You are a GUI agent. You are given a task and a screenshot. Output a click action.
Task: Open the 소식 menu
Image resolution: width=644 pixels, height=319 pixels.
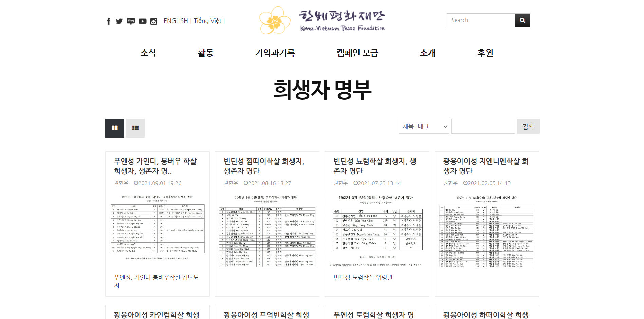[x=148, y=53]
